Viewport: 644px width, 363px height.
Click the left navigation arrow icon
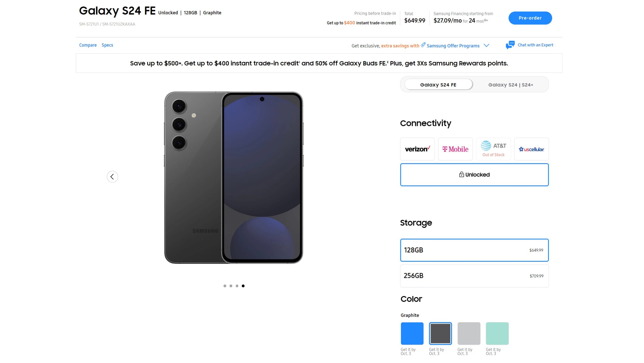point(112,177)
